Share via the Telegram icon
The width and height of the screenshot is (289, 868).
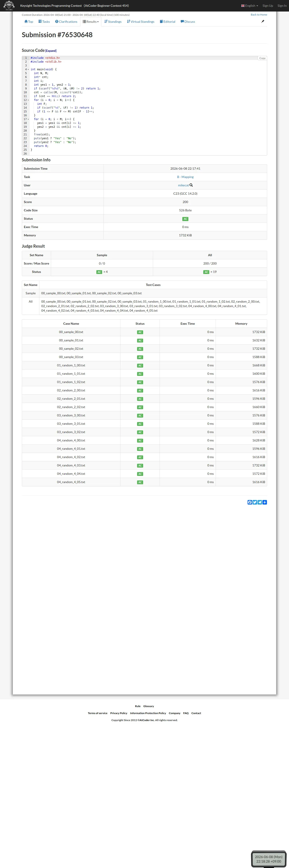260,502
